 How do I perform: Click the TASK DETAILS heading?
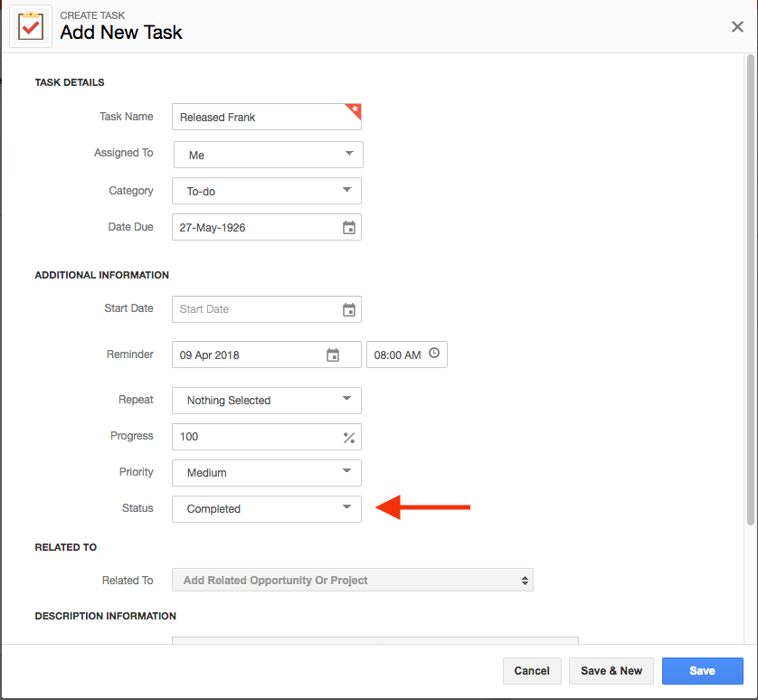click(x=70, y=82)
